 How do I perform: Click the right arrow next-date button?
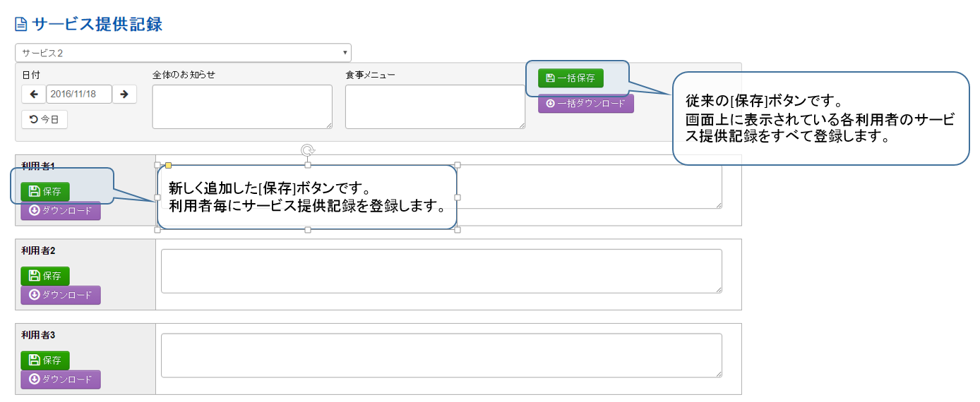coord(124,95)
